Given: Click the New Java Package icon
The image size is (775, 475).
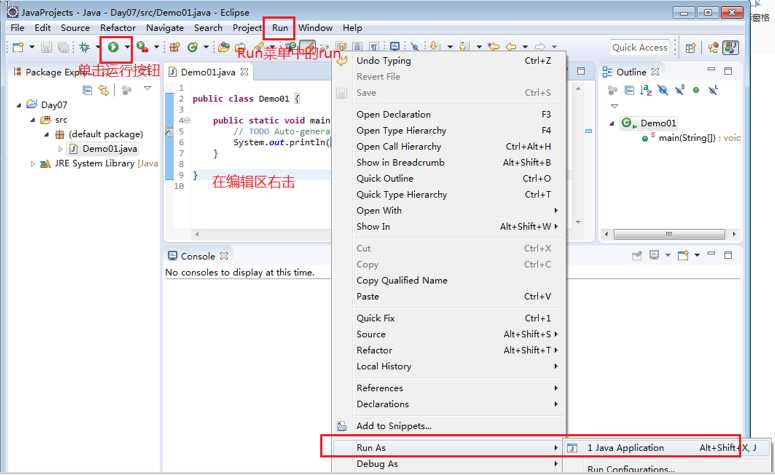Looking at the screenshot, I should [x=174, y=47].
